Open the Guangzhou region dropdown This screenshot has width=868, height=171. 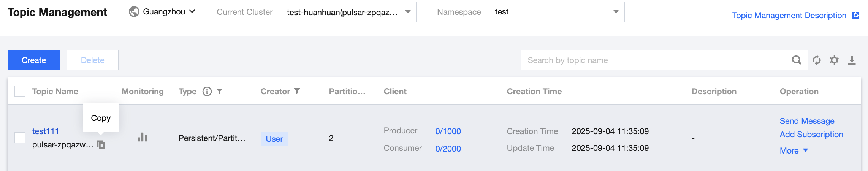tap(163, 12)
